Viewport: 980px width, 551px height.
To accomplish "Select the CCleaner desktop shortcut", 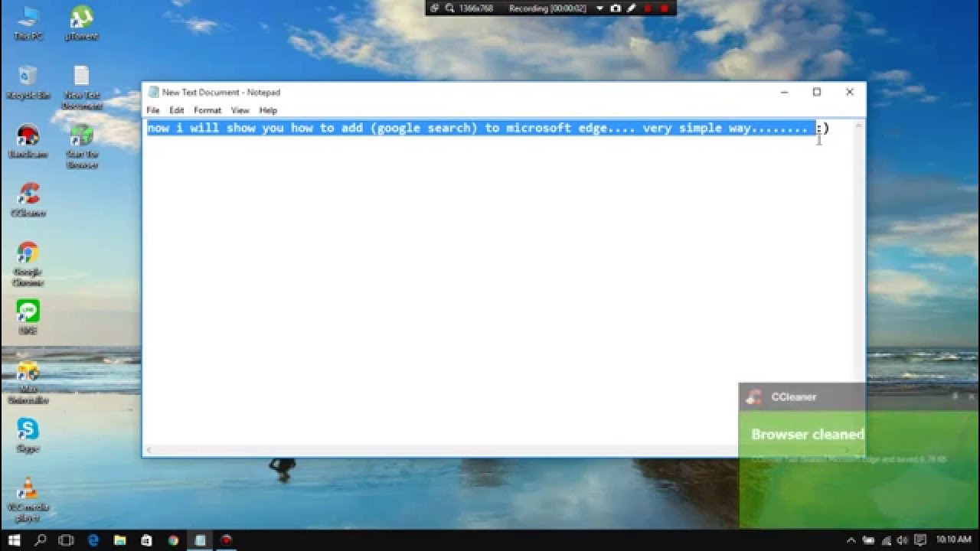I will point(28,200).
